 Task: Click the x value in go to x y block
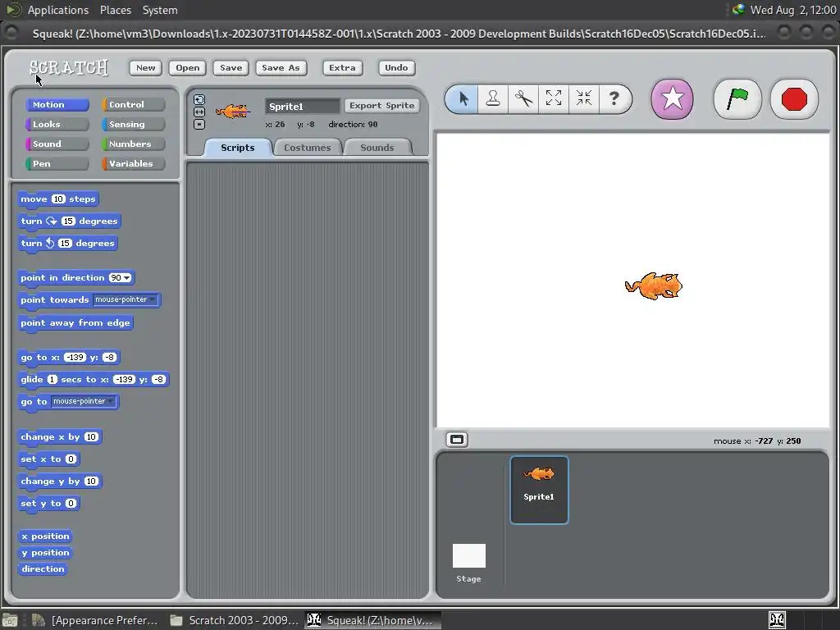tap(75, 358)
